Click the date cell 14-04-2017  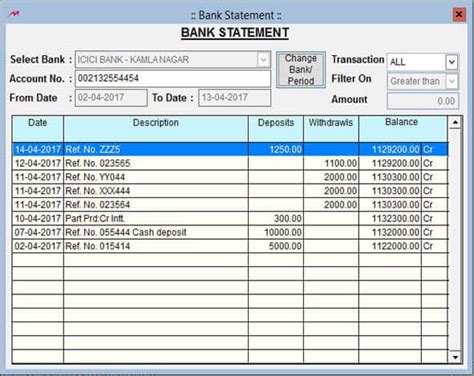pos(38,149)
